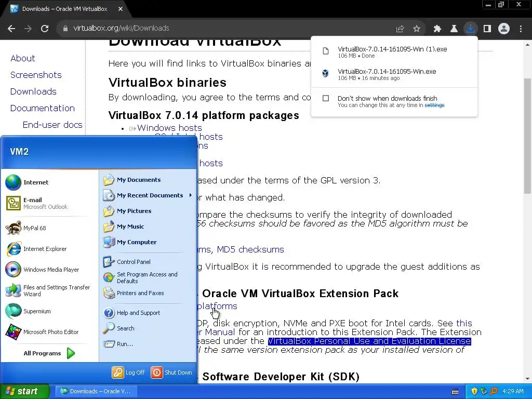Click the share page icon in address bar
This screenshot has width=532, height=399.
point(400,29)
